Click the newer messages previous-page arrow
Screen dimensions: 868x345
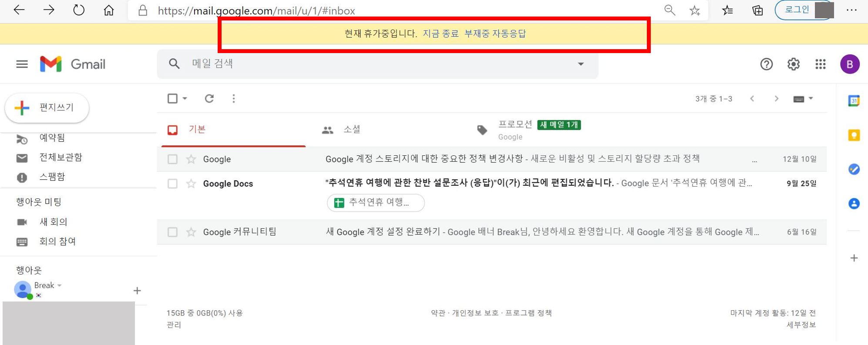point(752,99)
